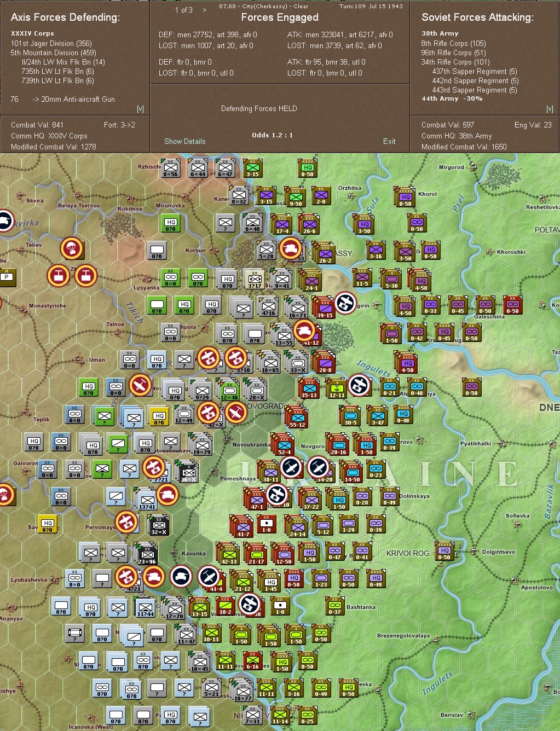Image resolution: width=560 pixels, height=731 pixels.
Task: Open Show Details for the battle
Action: pyautogui.click(x=184, y=141)
